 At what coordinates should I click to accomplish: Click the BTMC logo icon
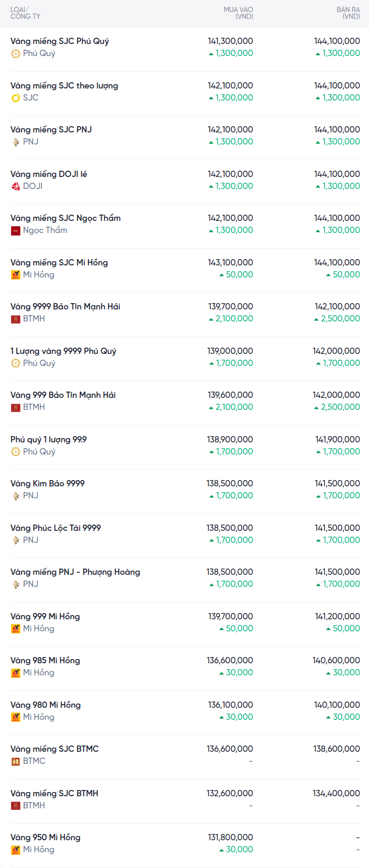pyautogui.click(x=16, y=761)
